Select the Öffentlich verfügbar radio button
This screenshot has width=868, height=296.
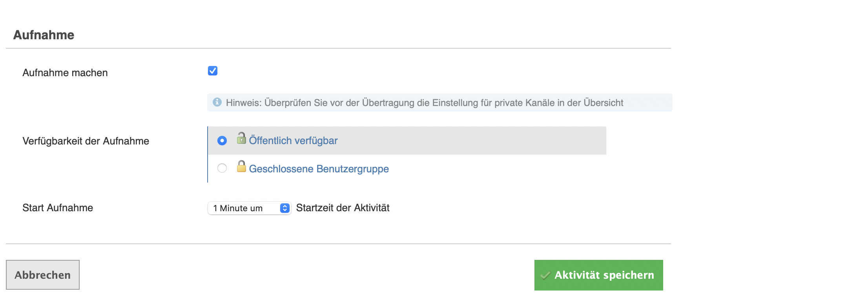pyautogui.click(x=222, y=141)
